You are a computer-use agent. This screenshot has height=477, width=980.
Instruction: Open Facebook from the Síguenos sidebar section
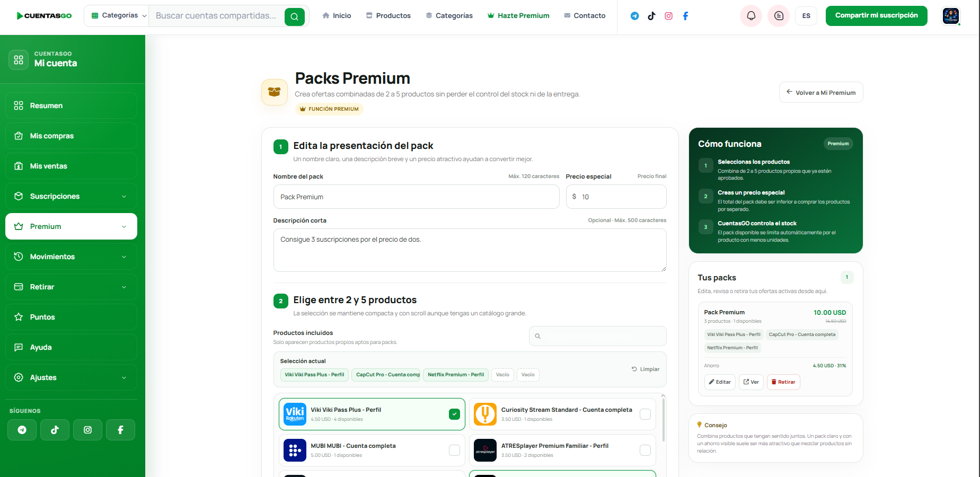click(120, 430)
